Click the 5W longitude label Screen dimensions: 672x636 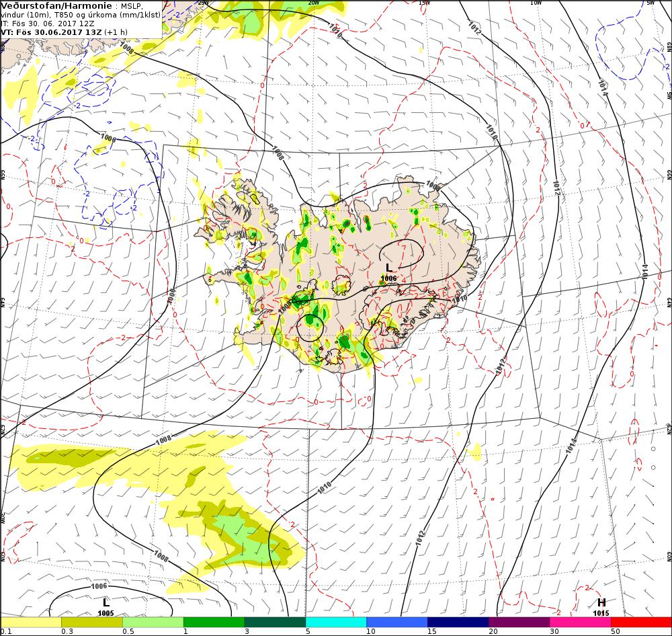(650, 3)
